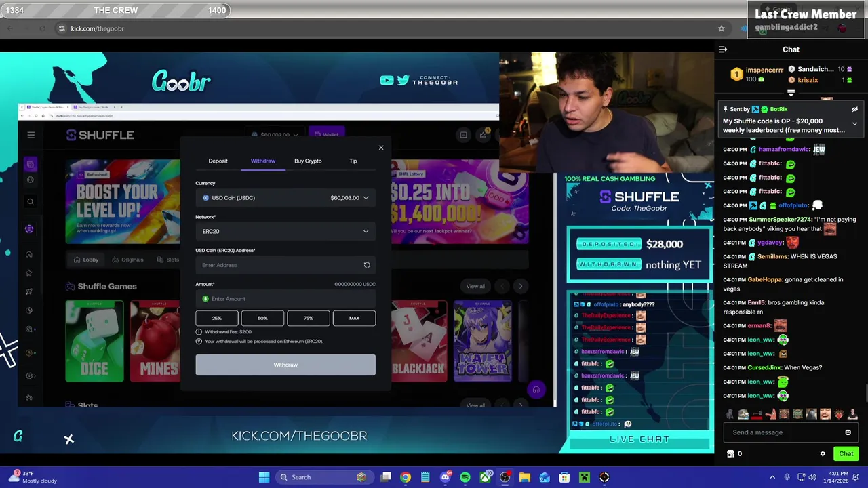The width and height of the screenshot is (868, 488).
Task: Click username CursedJinx in chat
Action: coord(764,367)
